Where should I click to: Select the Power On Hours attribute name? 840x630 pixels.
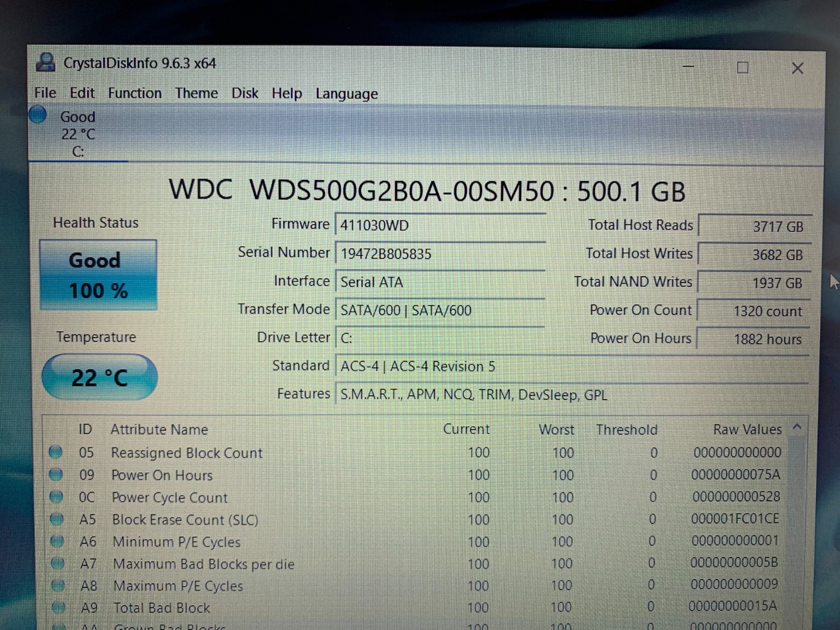click(162, 476)
